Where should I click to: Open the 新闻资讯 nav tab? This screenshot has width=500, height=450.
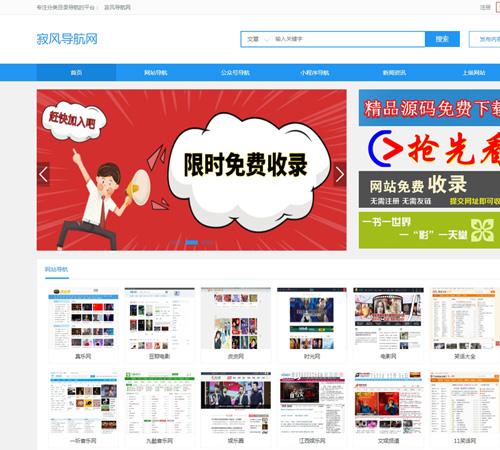tap(394, 72)
